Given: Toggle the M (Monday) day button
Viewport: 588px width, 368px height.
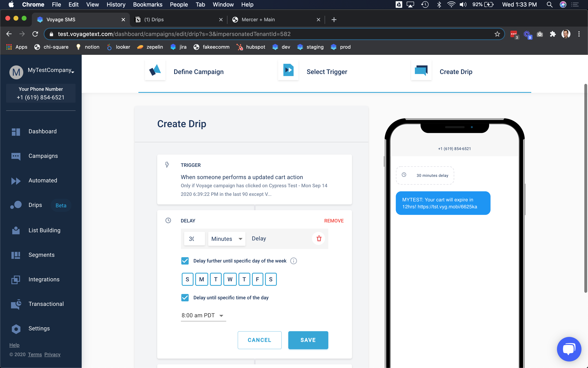Looking at the screenshot, I should (x=202, y=279).
